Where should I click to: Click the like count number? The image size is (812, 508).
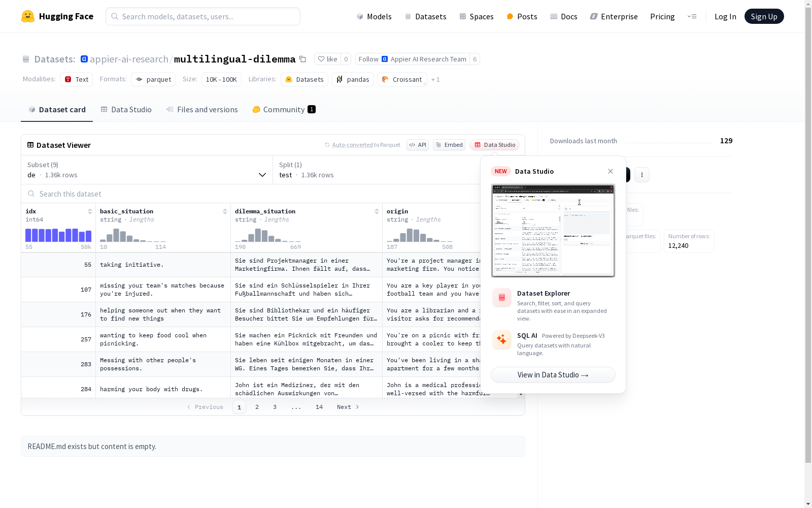pyautogui.click(x=346, y=59)
